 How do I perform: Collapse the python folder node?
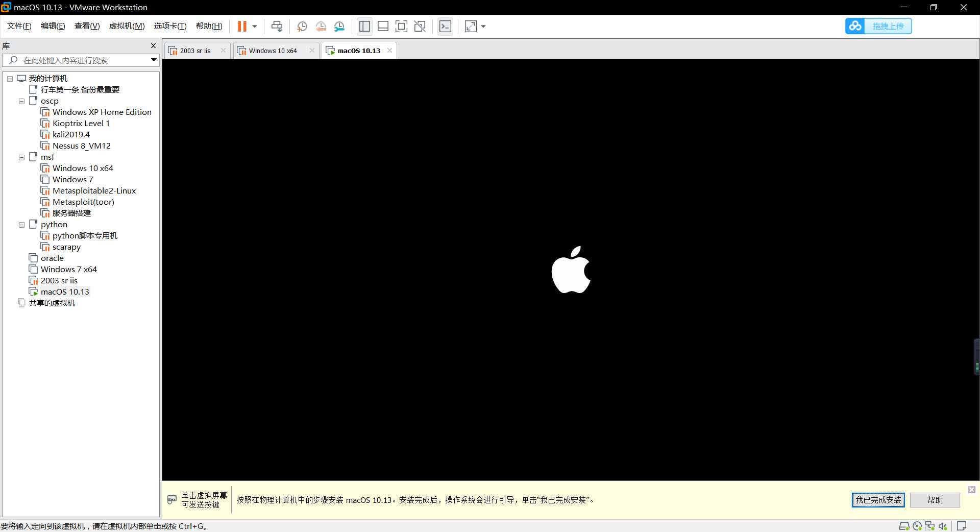point(21,225)
